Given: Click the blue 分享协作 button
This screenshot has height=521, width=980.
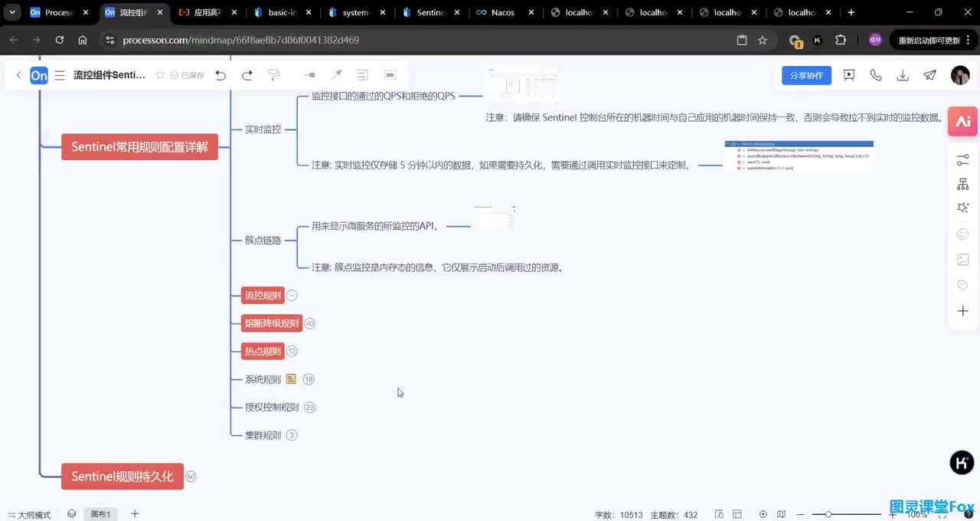Looking at the screenshot, I should click(806, 75).
